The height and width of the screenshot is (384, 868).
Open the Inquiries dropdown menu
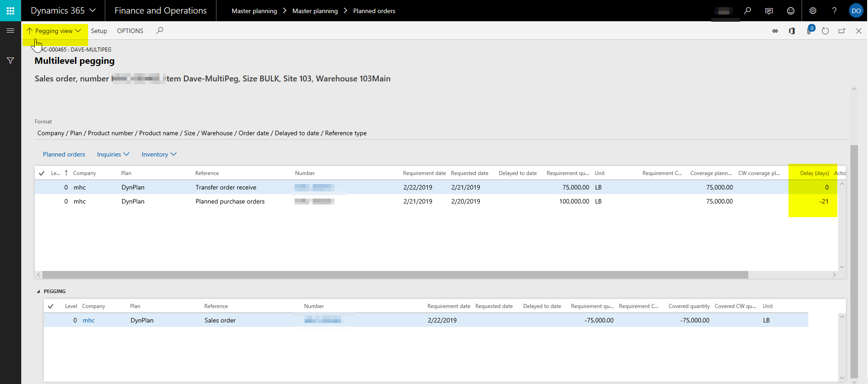(x=113, y=154)
